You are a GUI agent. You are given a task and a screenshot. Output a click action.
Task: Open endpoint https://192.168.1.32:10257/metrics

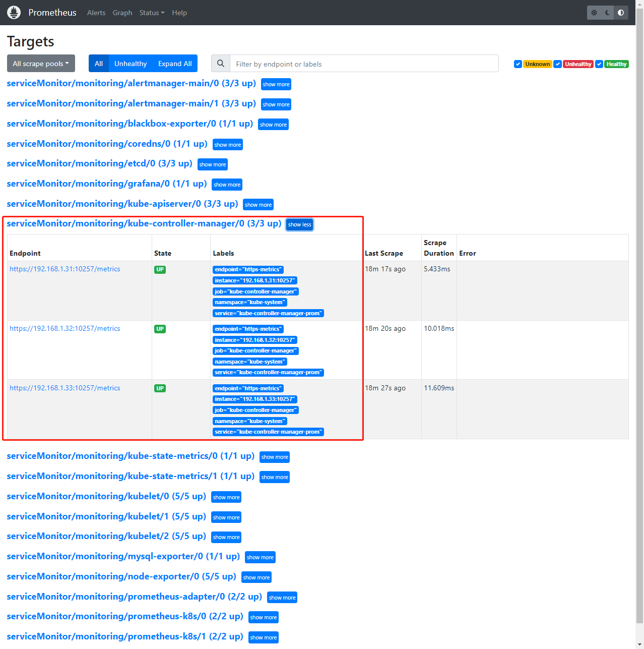(x=65, y=329)
